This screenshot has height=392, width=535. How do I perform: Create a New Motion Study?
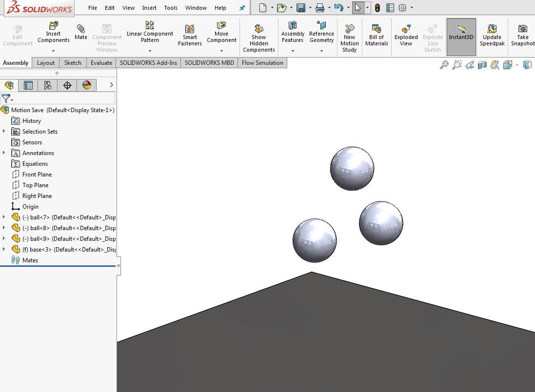coord(349,37)
